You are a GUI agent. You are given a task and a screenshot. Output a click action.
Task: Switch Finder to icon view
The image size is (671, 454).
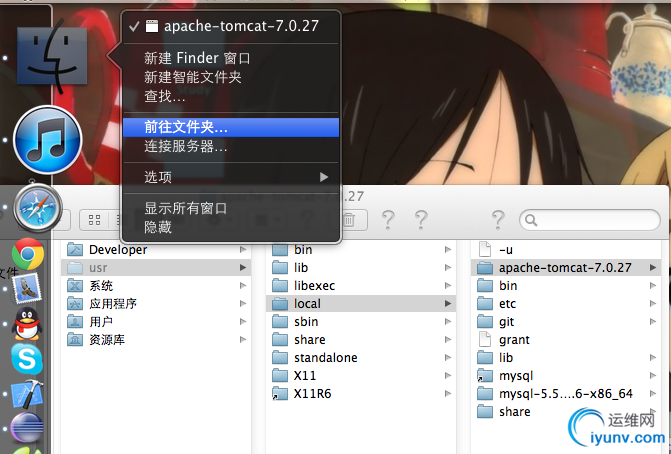coord(94,220)
